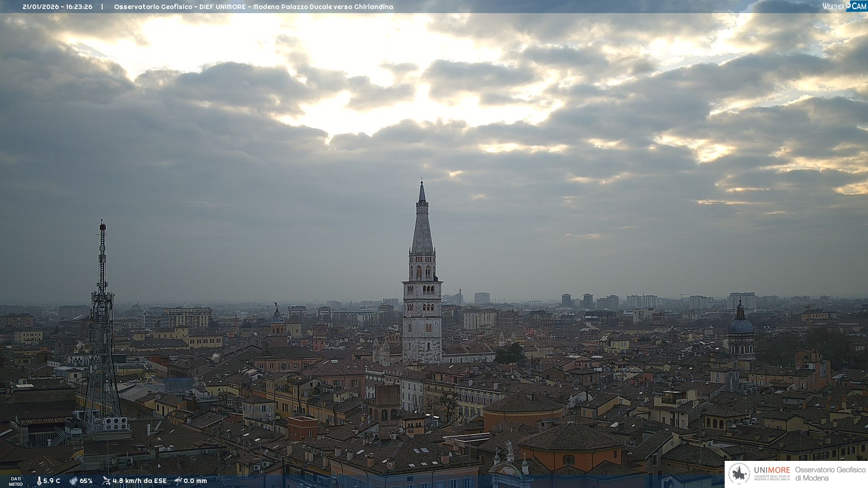Click the 0.0 mm rainfall value
This screenshot has width=868, height=488.
click(x=195, y=481)
